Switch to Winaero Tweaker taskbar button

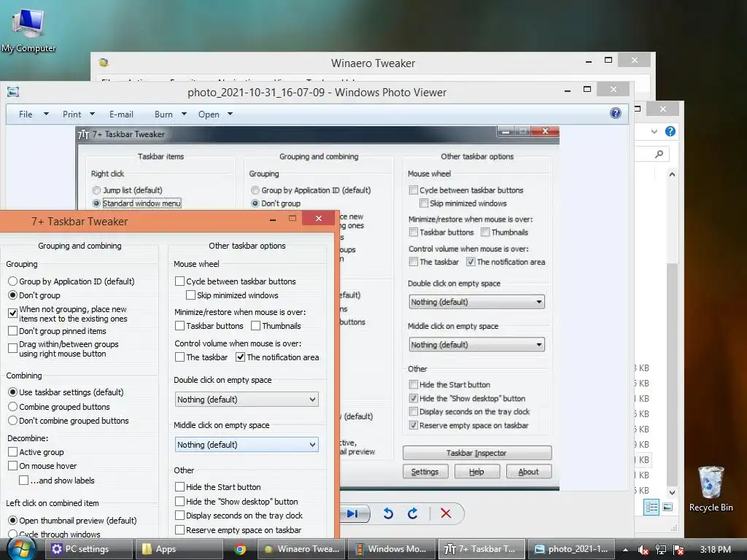click(302, 549)
